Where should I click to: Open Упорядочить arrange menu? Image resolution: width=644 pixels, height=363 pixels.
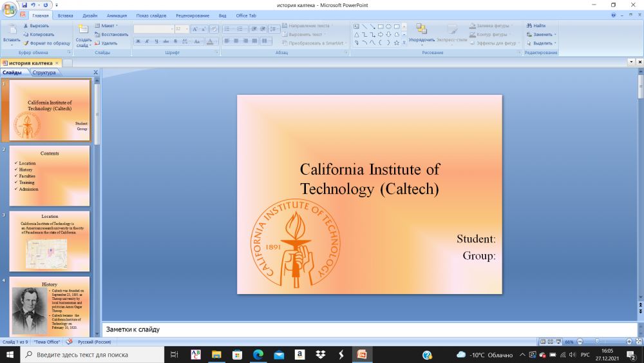click(x=421, y=34)
